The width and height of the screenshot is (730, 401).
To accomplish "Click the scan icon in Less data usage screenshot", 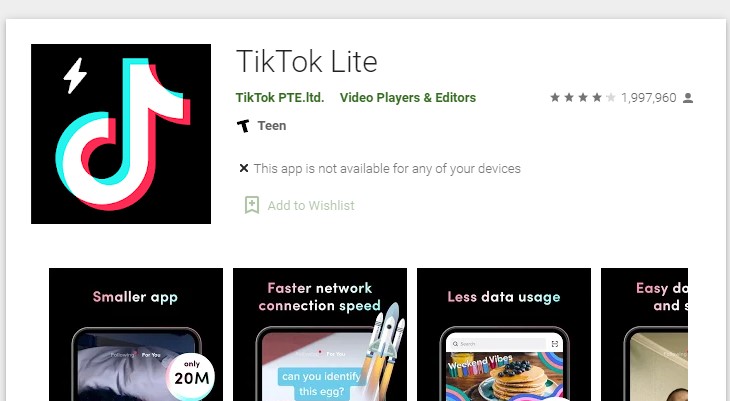I will (554, 344).
